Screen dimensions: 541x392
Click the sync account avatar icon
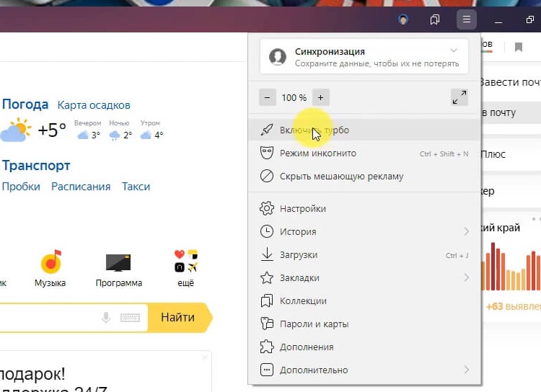click(x=278, y=56)
